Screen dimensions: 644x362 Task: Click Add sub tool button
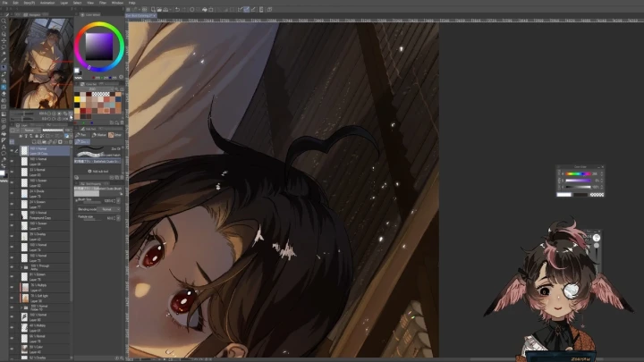tap(98, 170)
